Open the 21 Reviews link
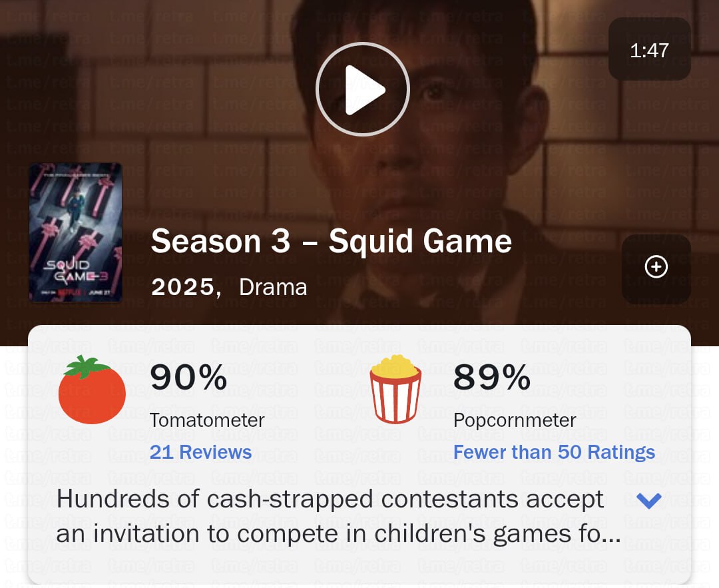 [x=200, y=452]
